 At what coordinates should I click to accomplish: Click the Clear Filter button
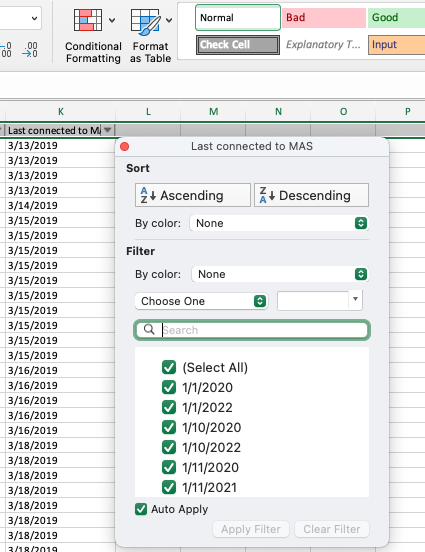(332, 529)
